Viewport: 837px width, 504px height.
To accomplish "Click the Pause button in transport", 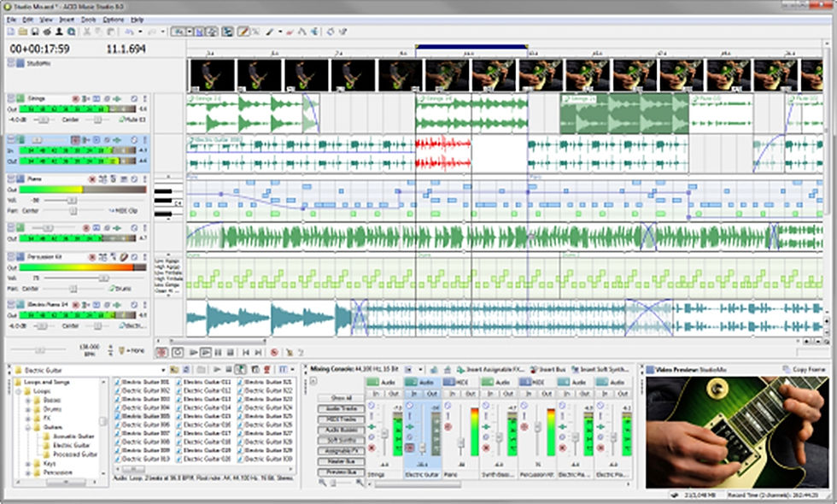I will [218, 352].
